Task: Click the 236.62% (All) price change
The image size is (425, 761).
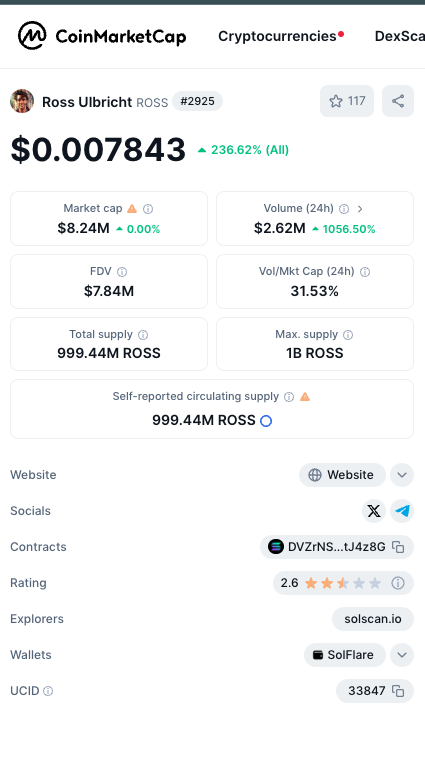Action: 243,150
